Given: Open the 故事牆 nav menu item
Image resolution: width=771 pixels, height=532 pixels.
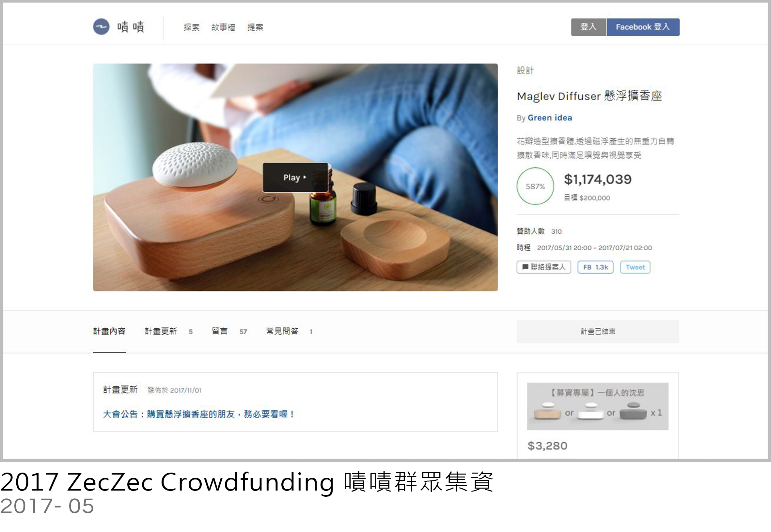Looking at the screenshot, I should (223, 27).
